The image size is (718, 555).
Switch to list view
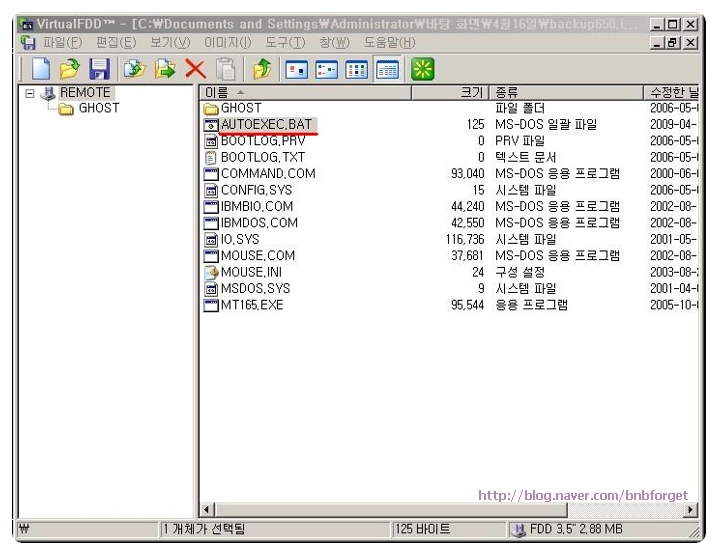click(x=357, y=70)
